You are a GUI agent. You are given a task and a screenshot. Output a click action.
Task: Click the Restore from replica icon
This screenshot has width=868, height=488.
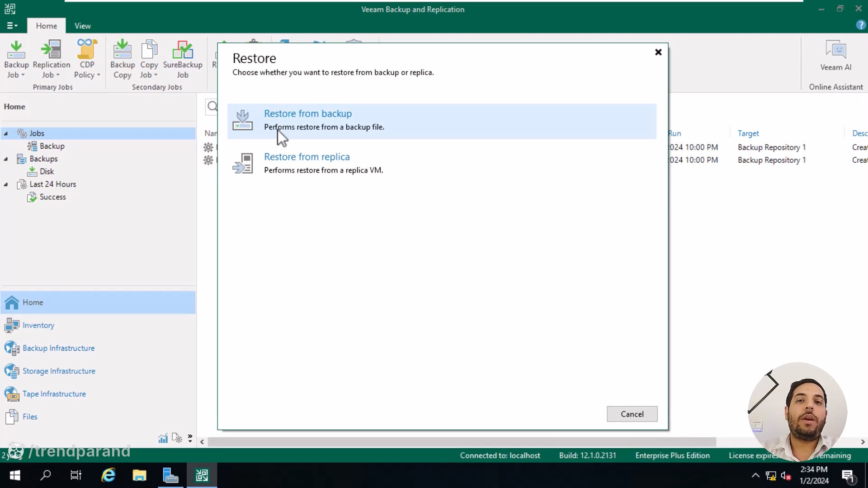pos(243,163)
